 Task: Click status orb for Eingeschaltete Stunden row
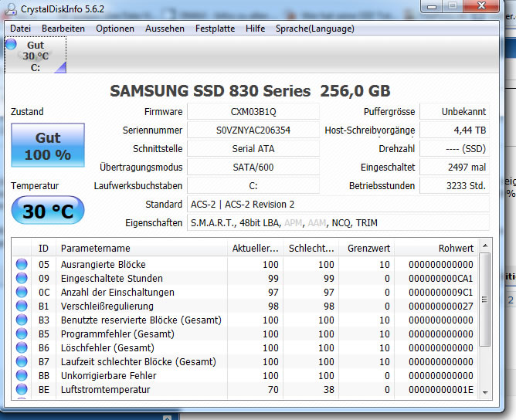tap(22, 278)
